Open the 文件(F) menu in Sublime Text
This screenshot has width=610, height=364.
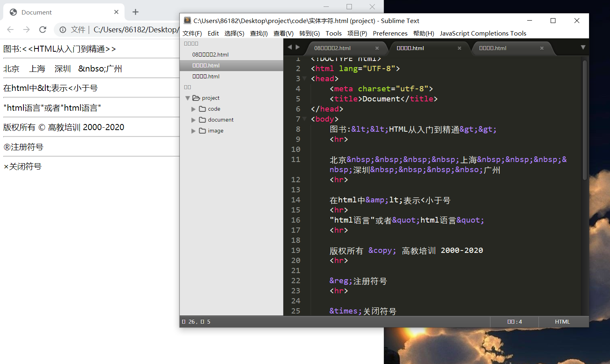[x=192, y=33]
